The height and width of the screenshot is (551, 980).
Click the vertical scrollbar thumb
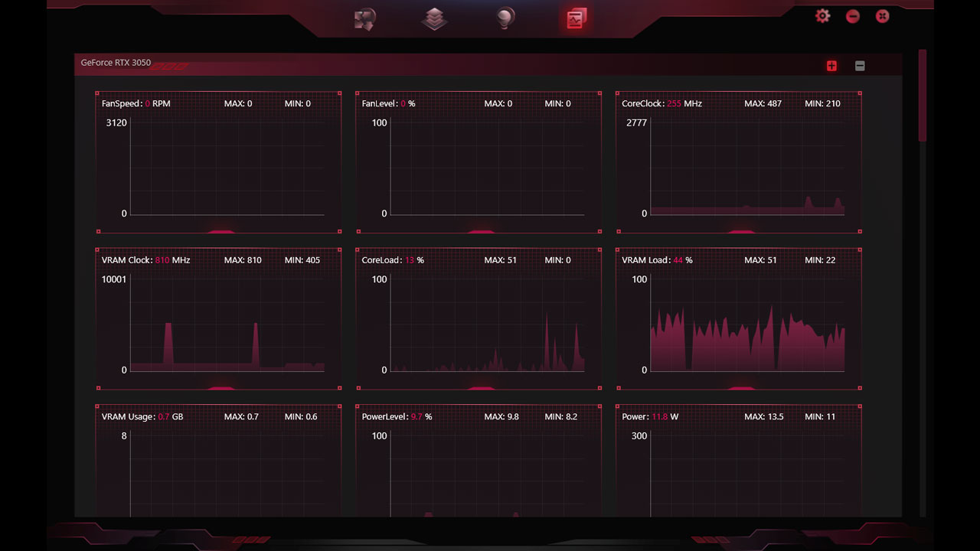tap(923, 96)
